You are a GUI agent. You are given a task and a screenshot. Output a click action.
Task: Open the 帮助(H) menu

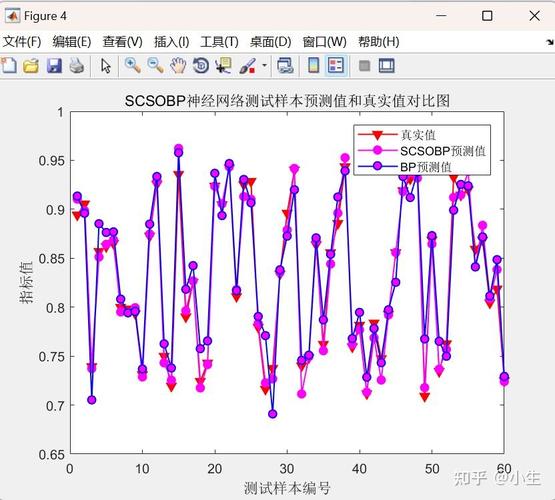(x=379, y=42)
